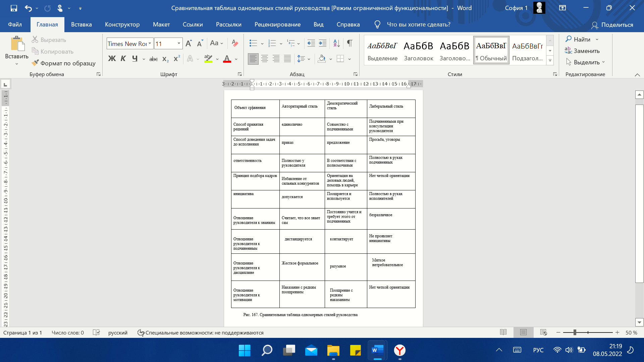
Task: Open the font size dropdown
Action: (179, 44)
